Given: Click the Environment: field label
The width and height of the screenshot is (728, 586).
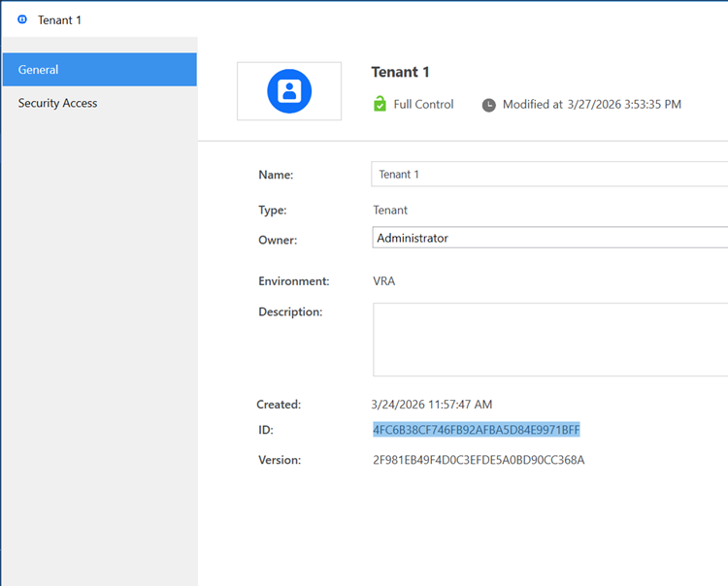Looking at the screenshot, I should [294, 281].
